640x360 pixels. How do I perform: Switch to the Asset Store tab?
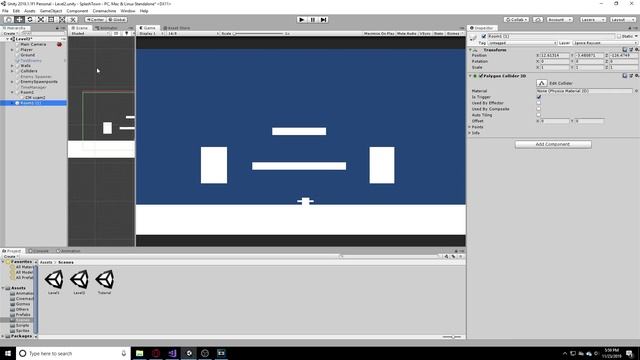pos(176,28)
